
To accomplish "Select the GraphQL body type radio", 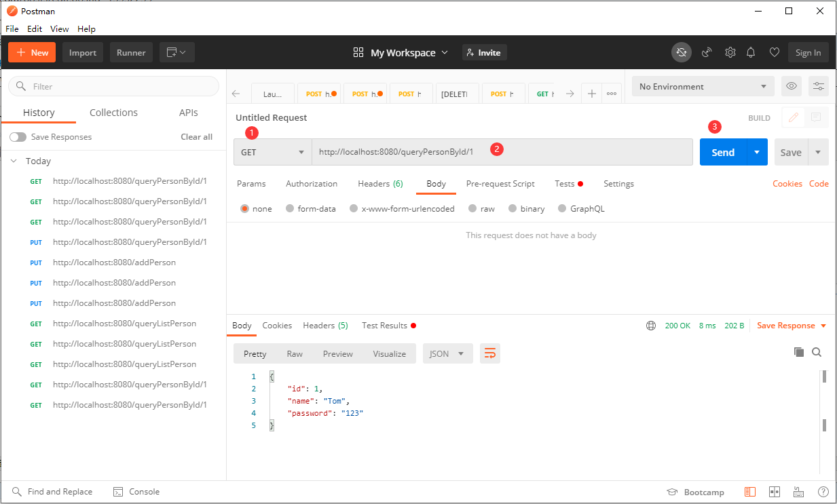I will pyautogui.click(x=562, y=209).
